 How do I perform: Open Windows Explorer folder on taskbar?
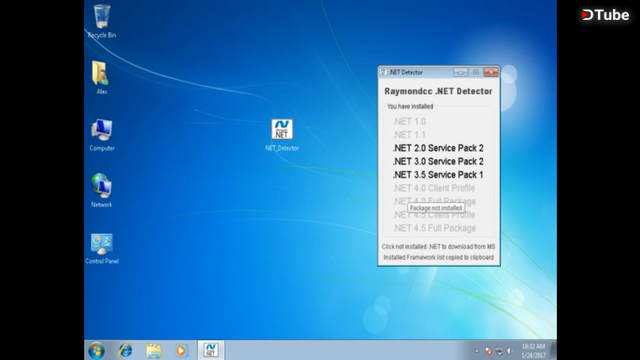tap(153, 351)
